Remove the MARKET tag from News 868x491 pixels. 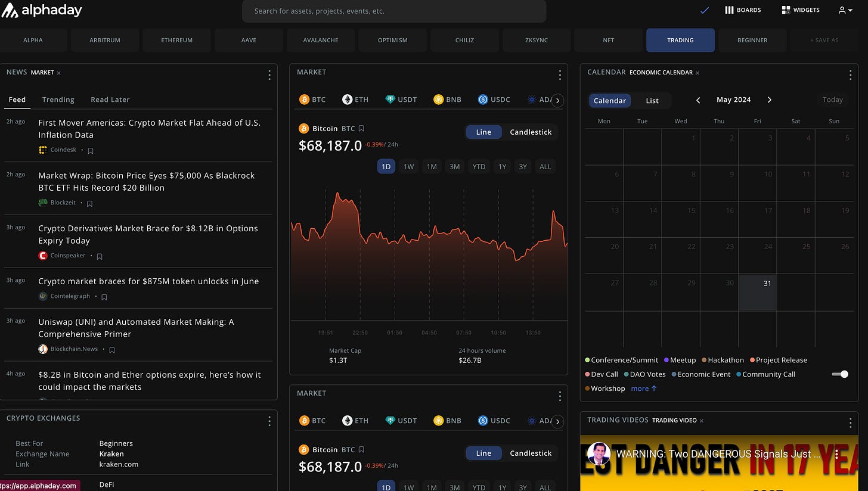58,73
